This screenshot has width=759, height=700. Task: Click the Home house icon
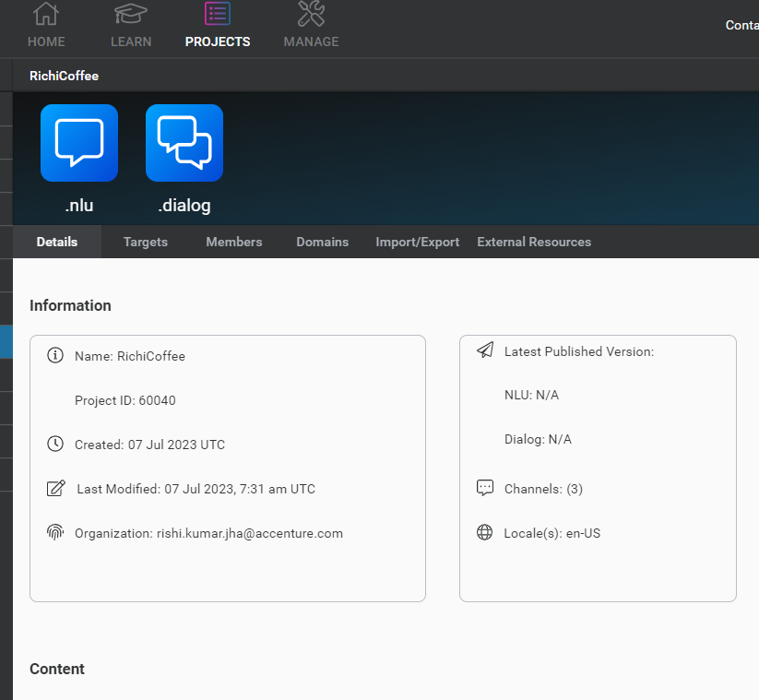click(x=46, y=15)
